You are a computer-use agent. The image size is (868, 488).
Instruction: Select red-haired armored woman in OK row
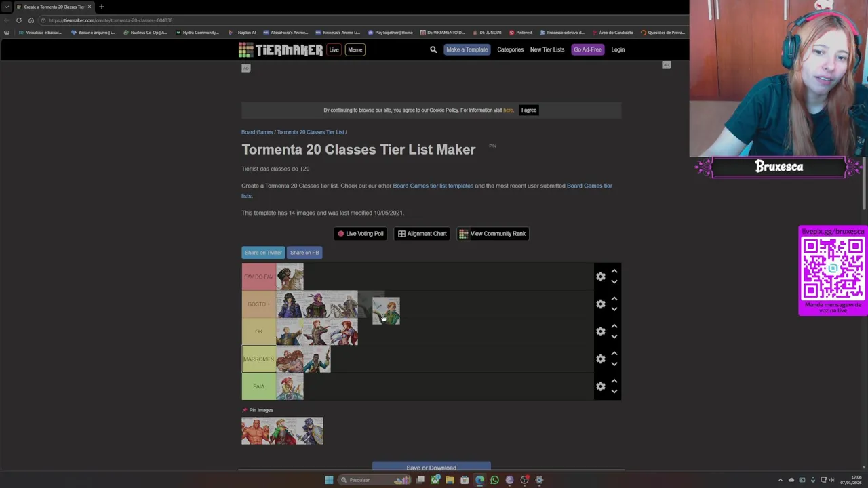[344, 331]
